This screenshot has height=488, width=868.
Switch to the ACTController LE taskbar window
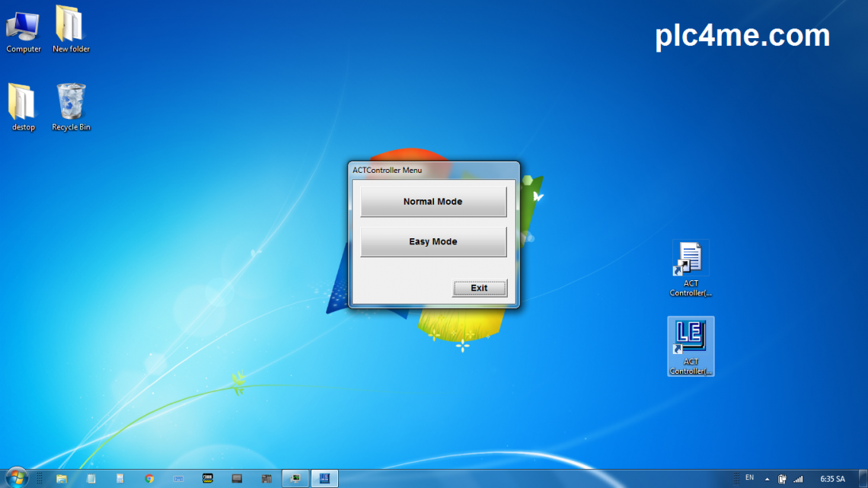point(324,479)
